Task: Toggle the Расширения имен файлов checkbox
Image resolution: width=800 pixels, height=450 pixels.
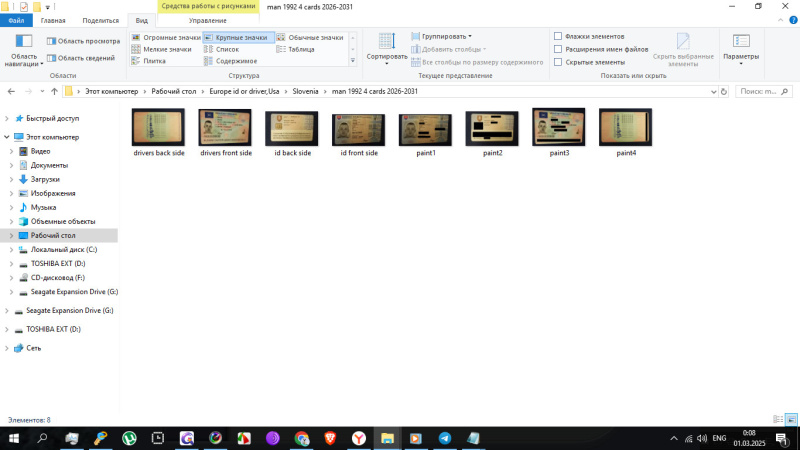Action: click(558, 49)
